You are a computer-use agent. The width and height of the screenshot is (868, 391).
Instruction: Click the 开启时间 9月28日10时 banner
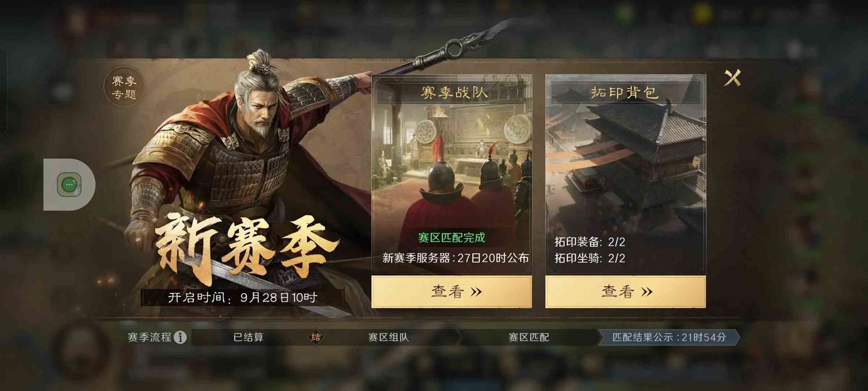pyautogui.click(x=242, y=297)
